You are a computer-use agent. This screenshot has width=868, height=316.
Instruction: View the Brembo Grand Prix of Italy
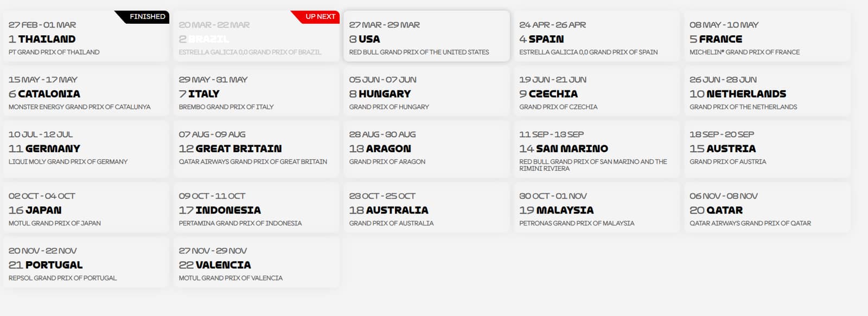256,93
